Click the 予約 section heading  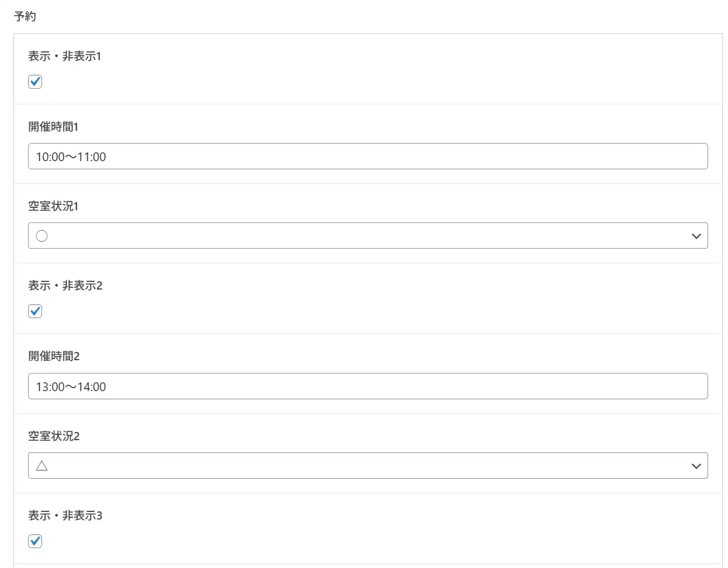click(x=25, y=16)
